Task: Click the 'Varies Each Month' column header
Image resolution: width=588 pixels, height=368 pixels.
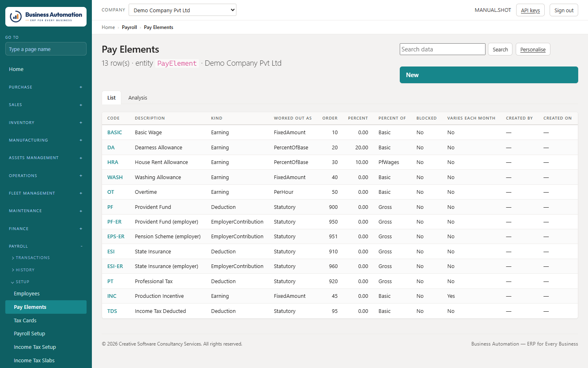Action: pyautogui.click(x=471, y=118)
